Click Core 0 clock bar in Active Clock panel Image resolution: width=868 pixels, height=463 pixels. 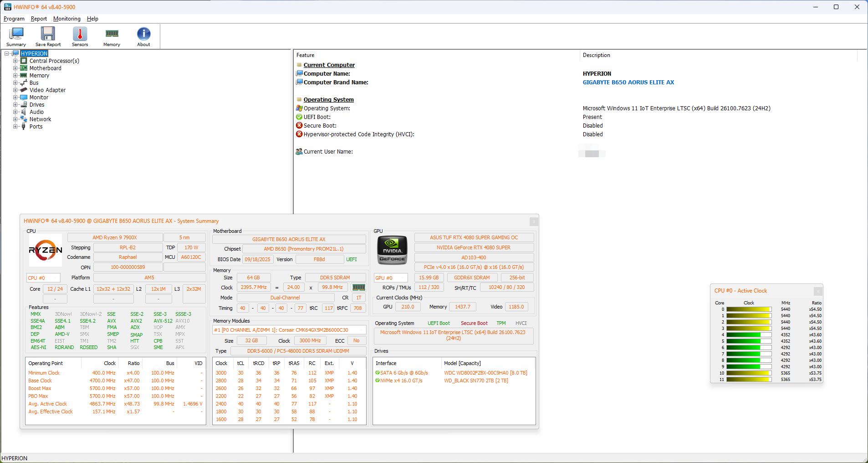(x=749, y=309)
